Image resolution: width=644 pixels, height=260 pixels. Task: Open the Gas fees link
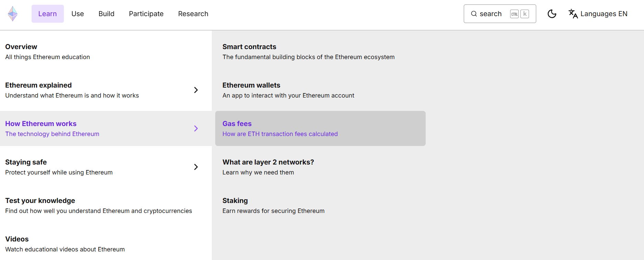(320, 128)
